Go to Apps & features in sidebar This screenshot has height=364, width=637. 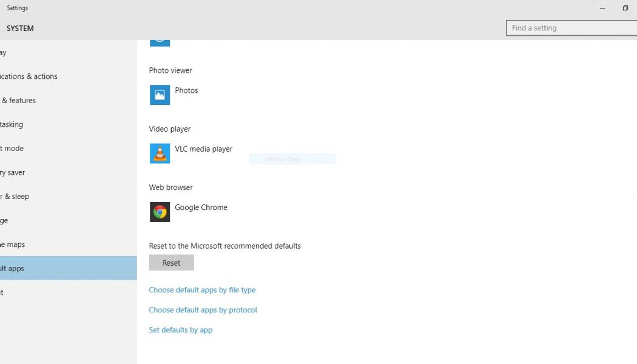[18, 101]
